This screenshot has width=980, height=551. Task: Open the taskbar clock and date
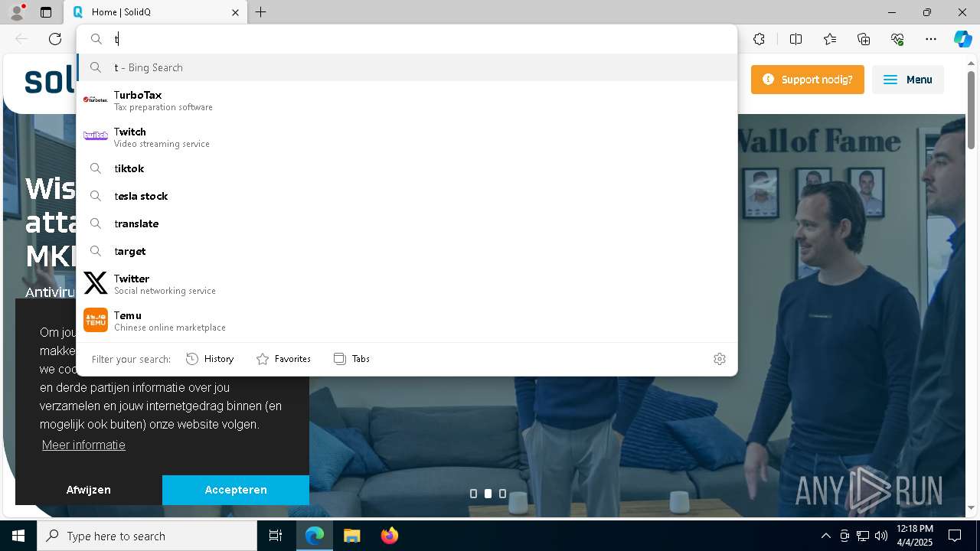pos(915,536)
